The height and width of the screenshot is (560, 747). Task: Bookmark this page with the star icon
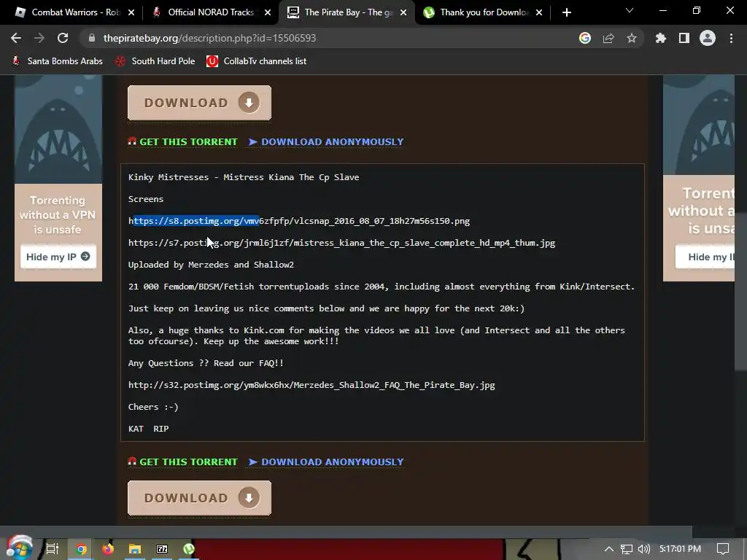click(x=632, y=38)
